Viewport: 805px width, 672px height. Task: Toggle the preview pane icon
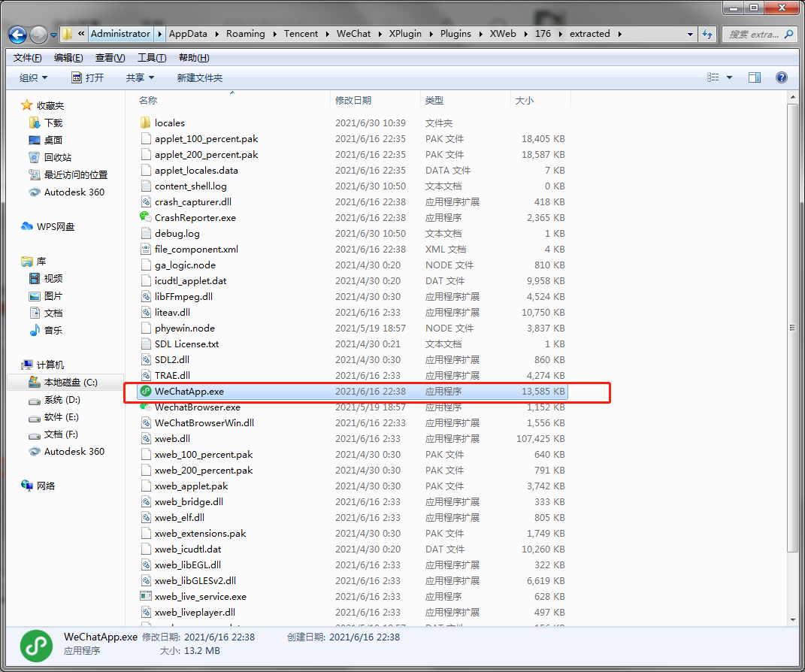click(x=754, y=77)
